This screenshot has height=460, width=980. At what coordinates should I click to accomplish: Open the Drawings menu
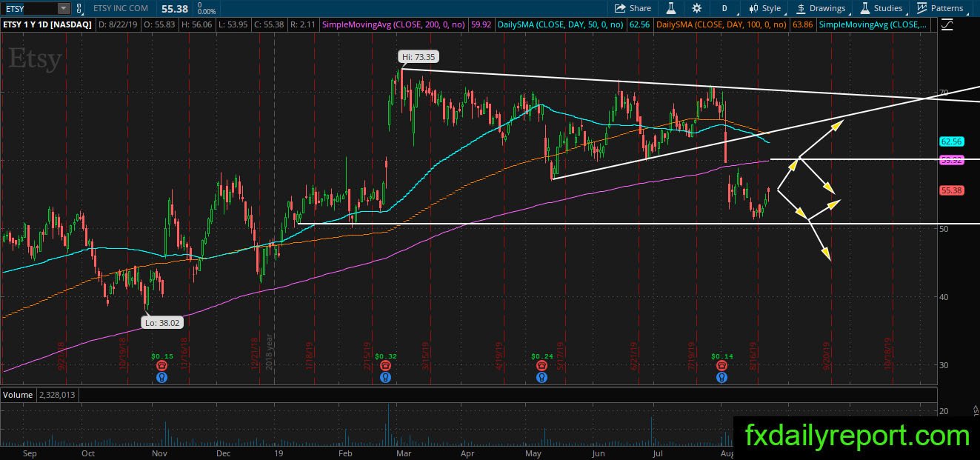[821, 8]
